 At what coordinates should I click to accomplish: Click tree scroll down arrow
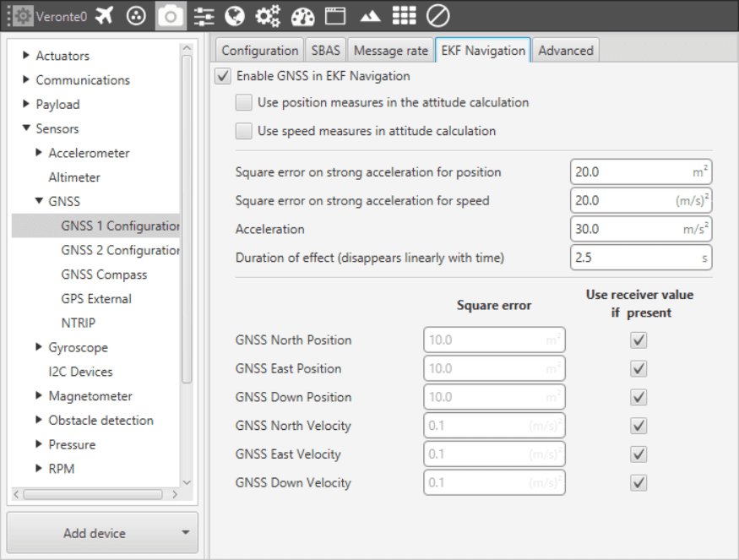pyautogui.click(x=187, y=482)
